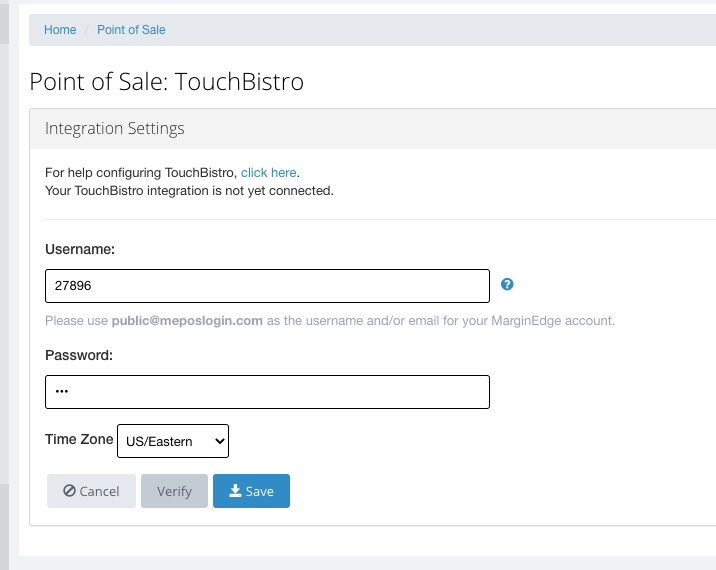Follow the 'click here' help link
The image size is (716, 570).
[x=268, y=173]
